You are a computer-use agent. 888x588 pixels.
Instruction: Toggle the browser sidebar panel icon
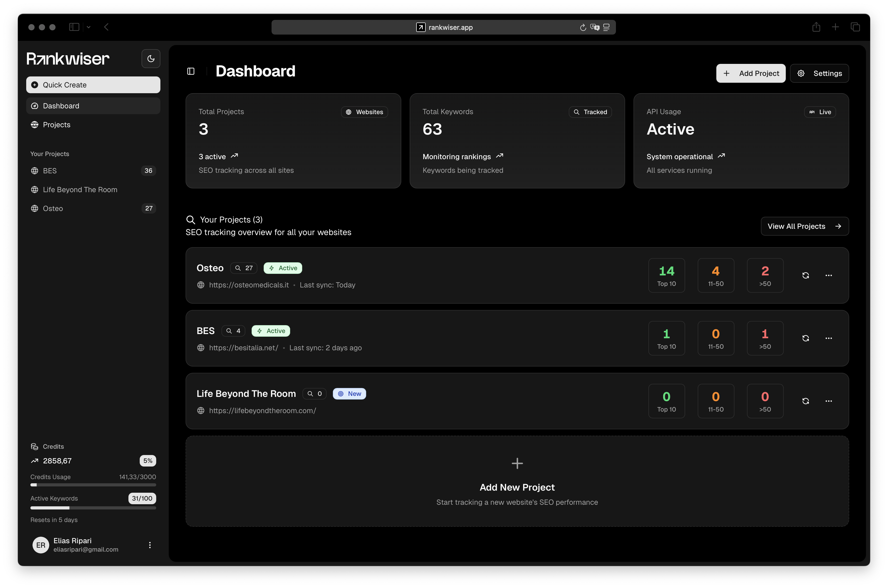click(74, 27)
